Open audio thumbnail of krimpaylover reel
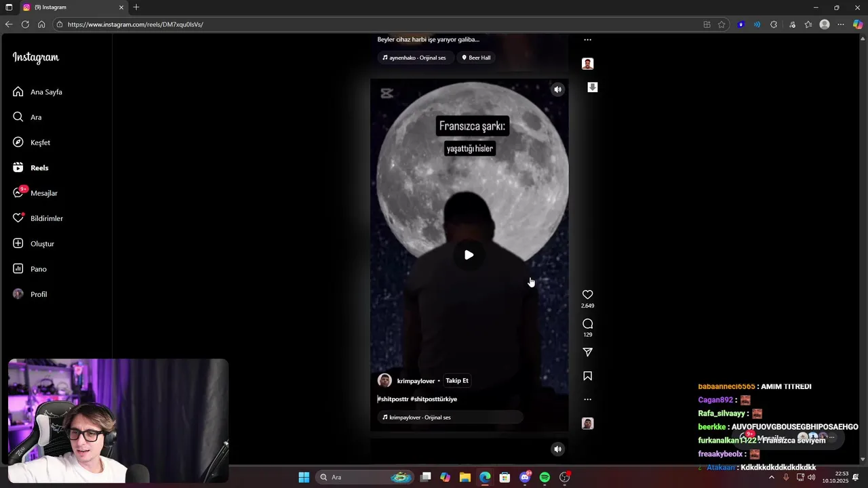 point(587,424)
